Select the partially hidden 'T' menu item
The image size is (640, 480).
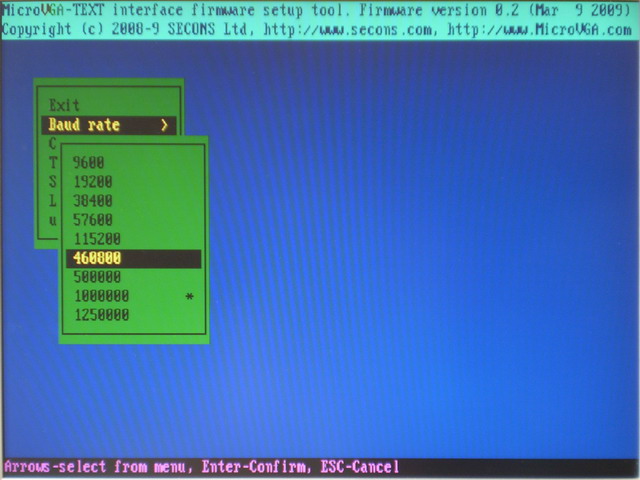(53, 163)
